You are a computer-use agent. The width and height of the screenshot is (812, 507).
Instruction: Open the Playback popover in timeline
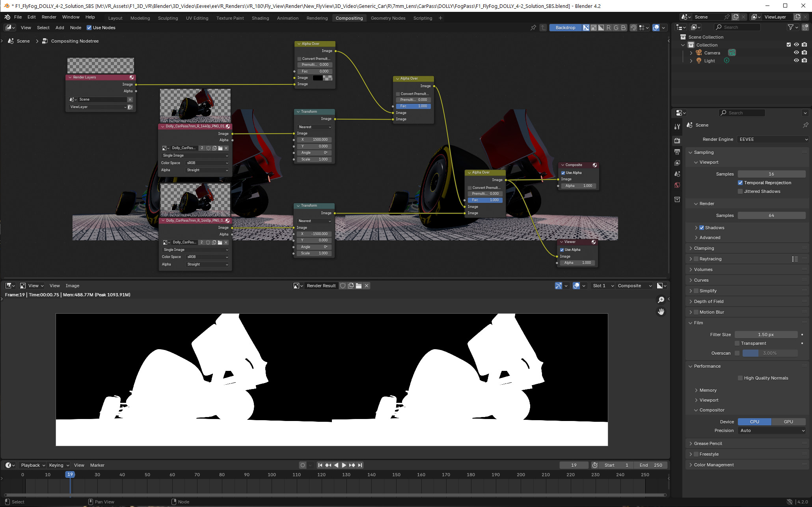click(33, 465)
